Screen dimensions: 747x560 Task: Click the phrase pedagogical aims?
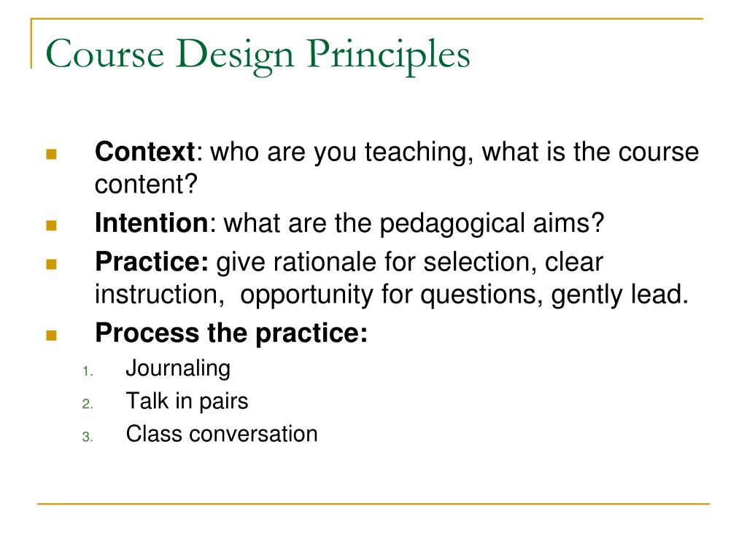[492, 223]
